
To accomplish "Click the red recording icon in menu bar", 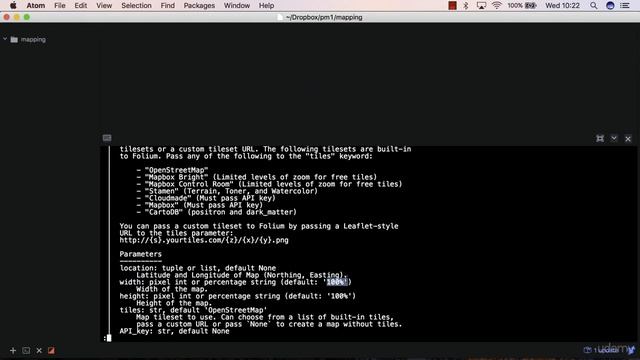I will [452, 6].
